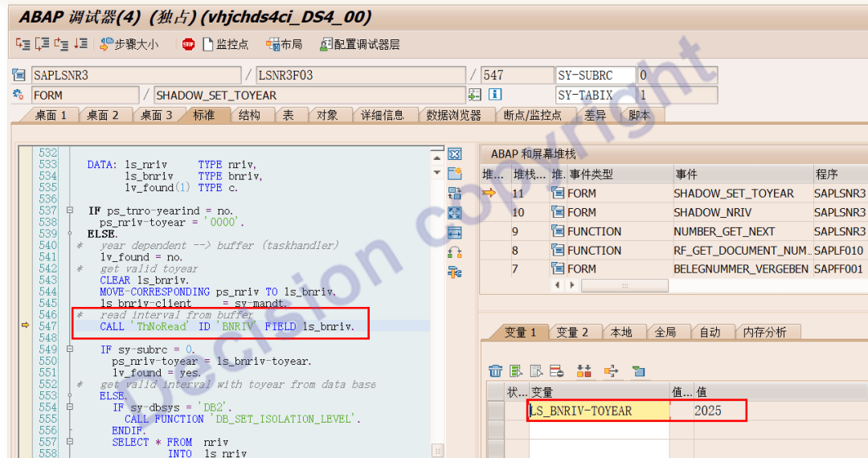Collapse the IF block at line 537

(x=70, y=211)
